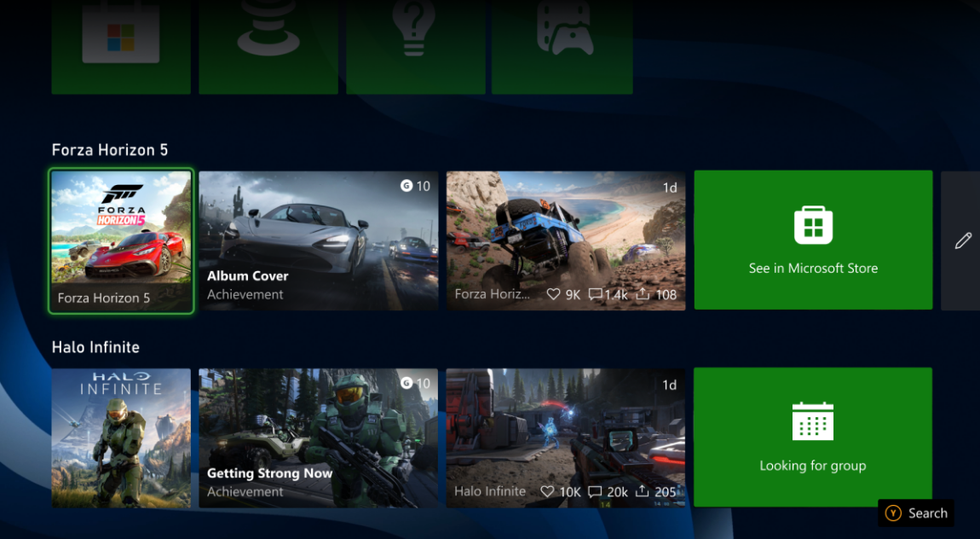Open the game captures controller tile

tap(562, 47)
